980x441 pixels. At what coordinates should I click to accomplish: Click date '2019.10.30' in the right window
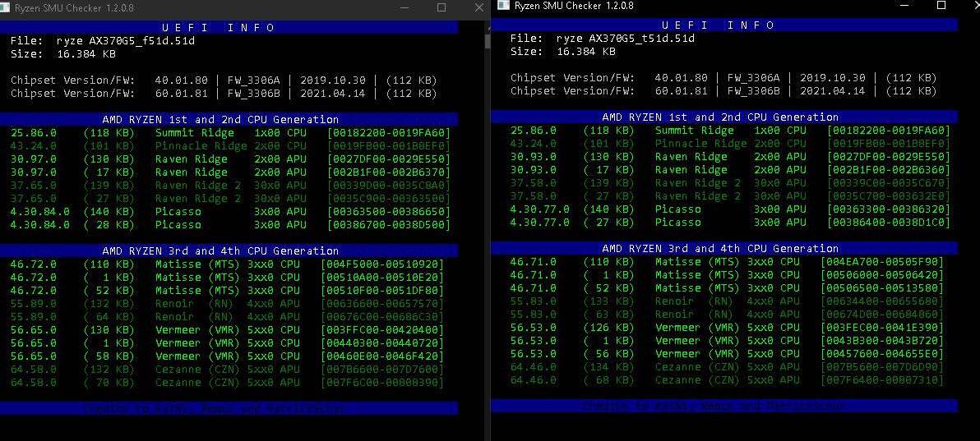(x=833, y=78)
